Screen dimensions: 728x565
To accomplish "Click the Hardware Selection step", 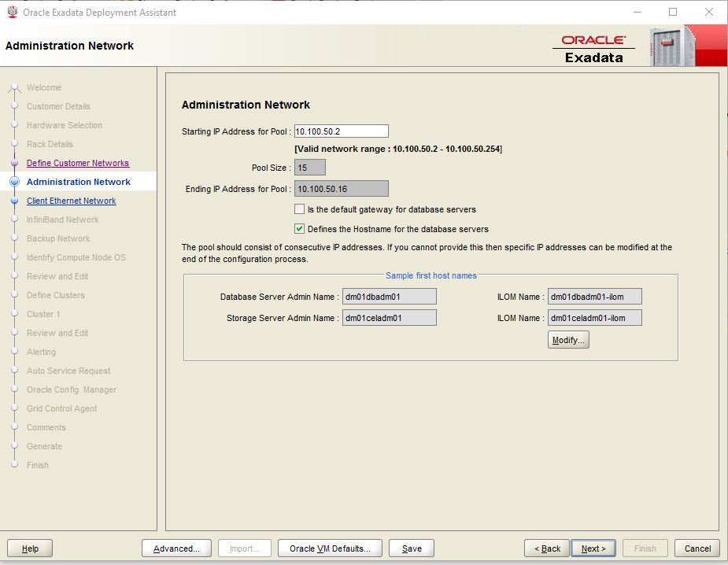I will 65,125.
